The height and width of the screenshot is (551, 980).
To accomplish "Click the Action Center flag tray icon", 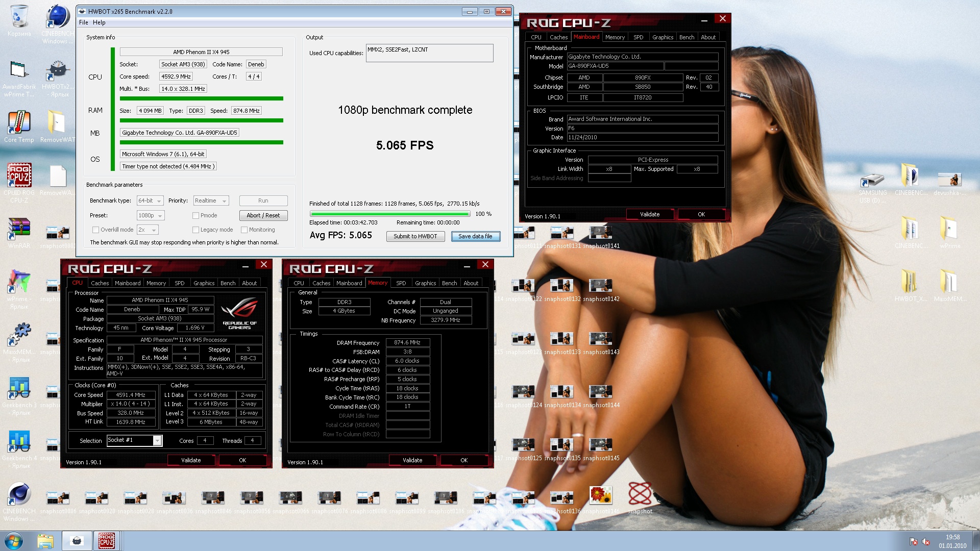I will [x=914, y=542].
